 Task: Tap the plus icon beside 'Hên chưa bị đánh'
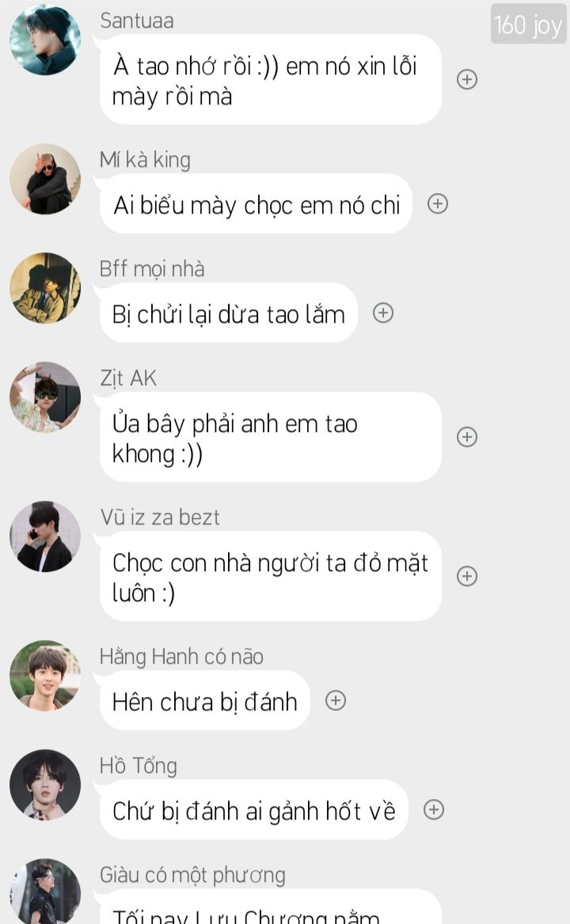[336, 701]
